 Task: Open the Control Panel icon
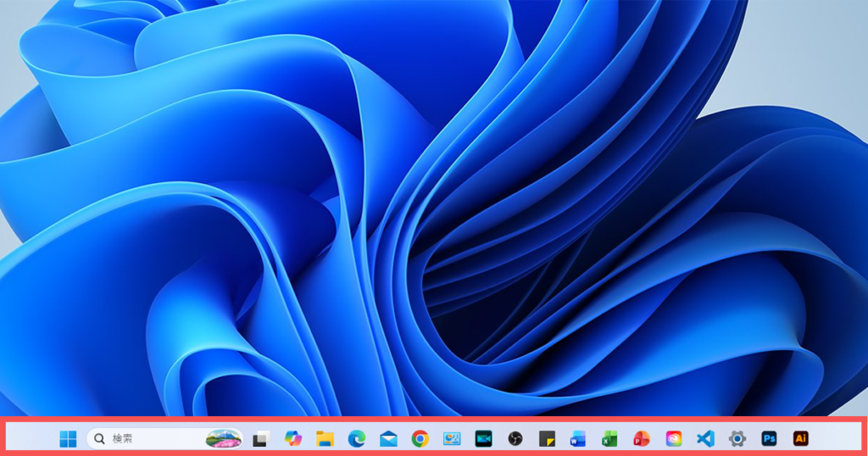(452, 438)
